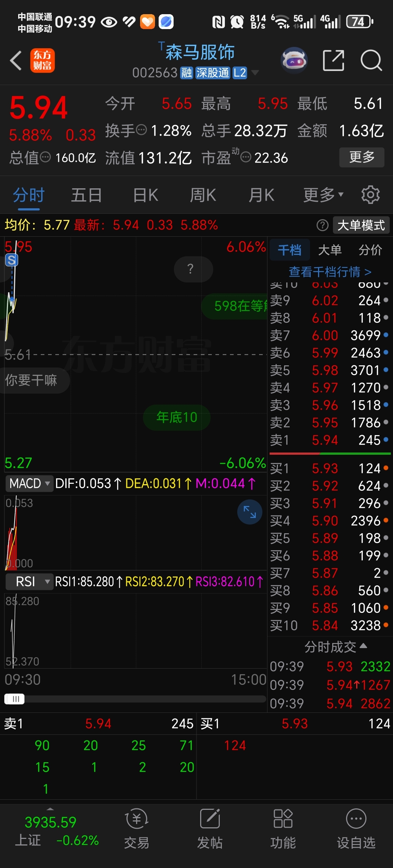Image resolution: width=393 pixels, height=868 pixels.
Task: Open the 更多 chart period dropdown
Action: pos(323,195)
